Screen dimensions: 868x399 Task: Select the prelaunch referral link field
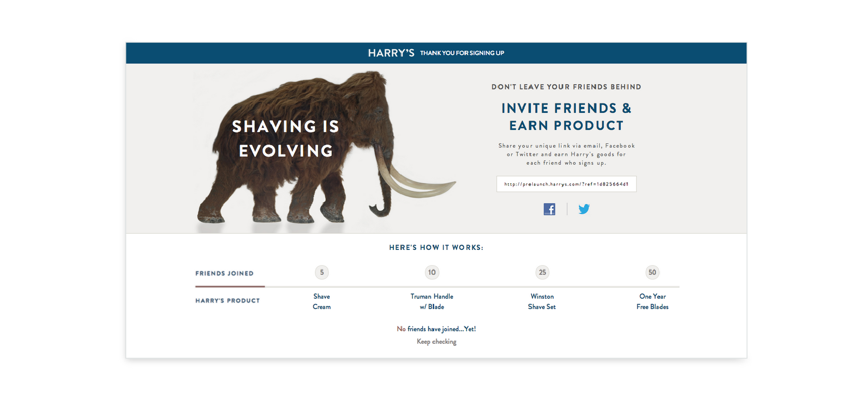[566, 184]
